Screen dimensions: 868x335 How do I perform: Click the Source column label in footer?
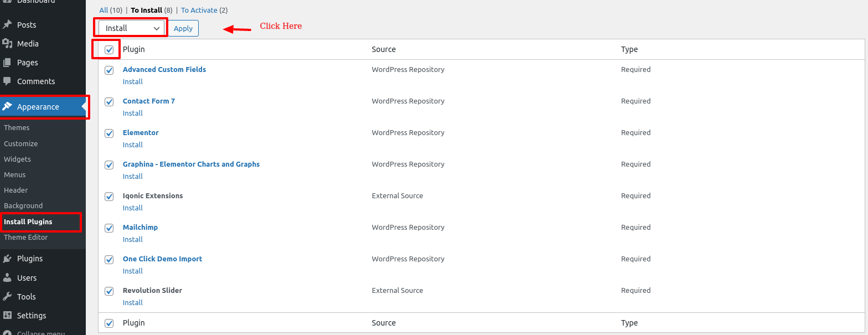(384, 323)
